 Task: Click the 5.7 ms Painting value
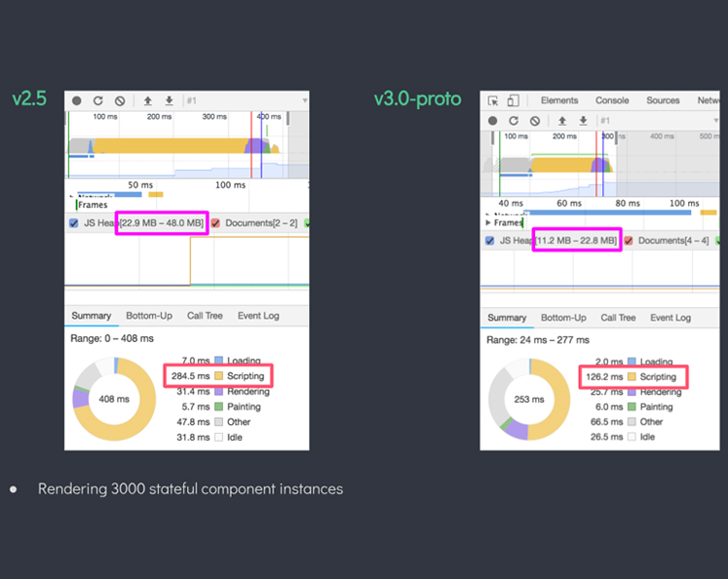196,406
